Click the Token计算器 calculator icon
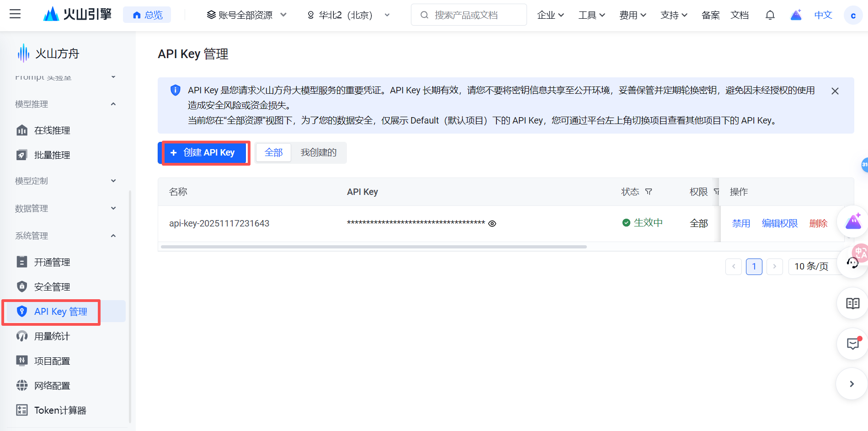The height and width of the screenshot is (431, 868). pyautogui.click(x=22, y=410)
